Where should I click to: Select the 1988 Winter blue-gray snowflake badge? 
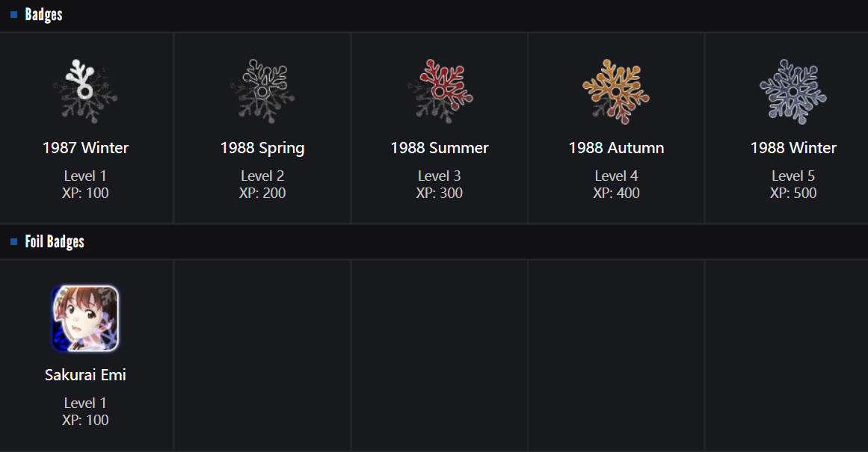point(793,92)
